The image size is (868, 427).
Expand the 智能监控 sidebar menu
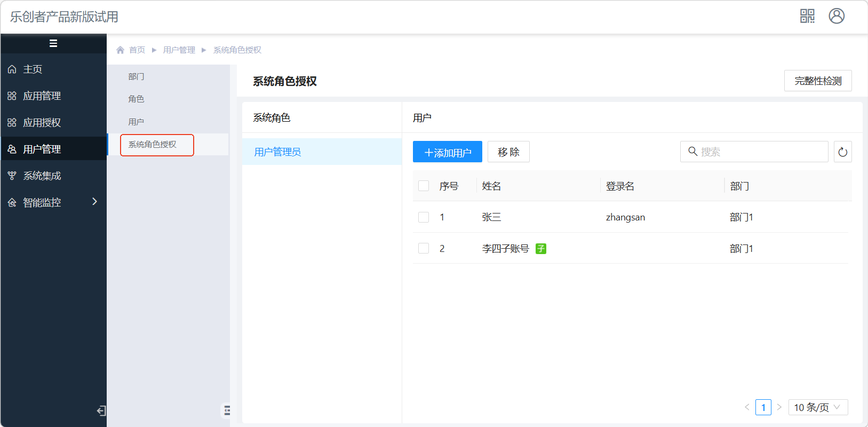(53, 202)
